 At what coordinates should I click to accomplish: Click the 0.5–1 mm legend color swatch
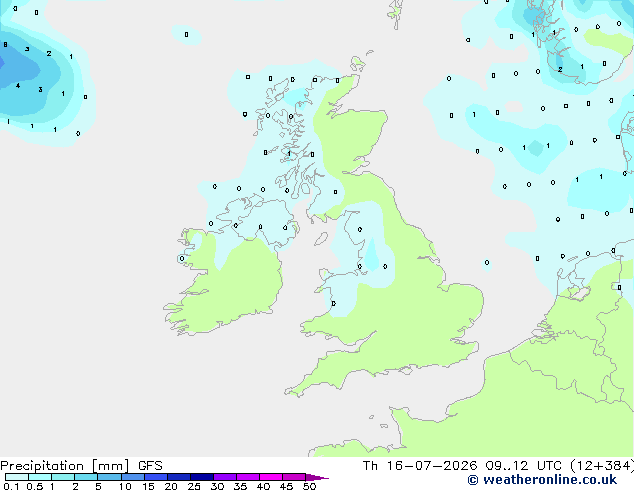(x=40, y=477)
